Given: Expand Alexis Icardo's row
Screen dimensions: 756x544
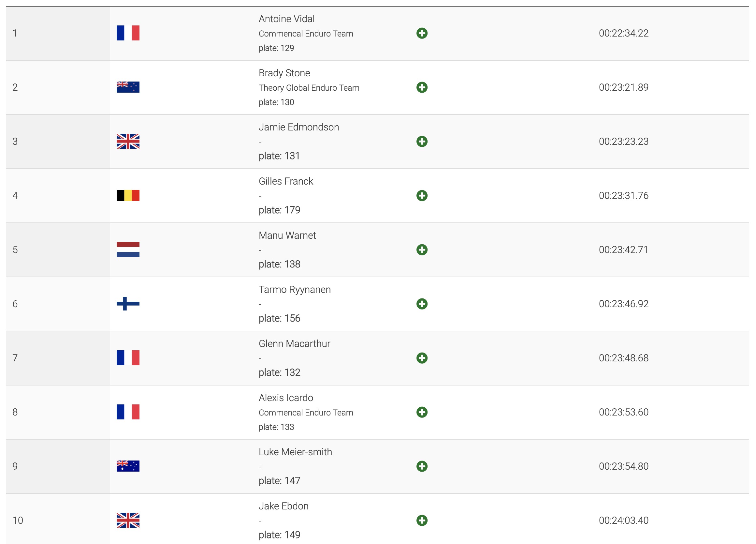Looking at the screenshot, I should tap(422, 412).
